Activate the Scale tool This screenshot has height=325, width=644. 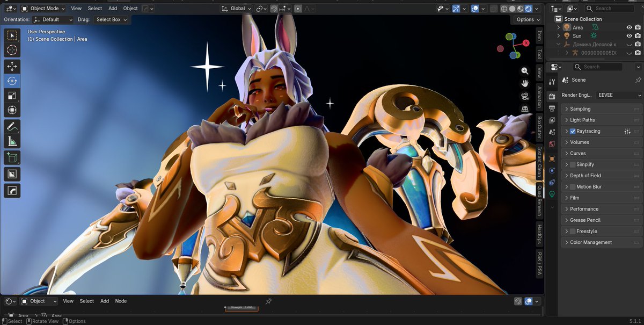12,96
